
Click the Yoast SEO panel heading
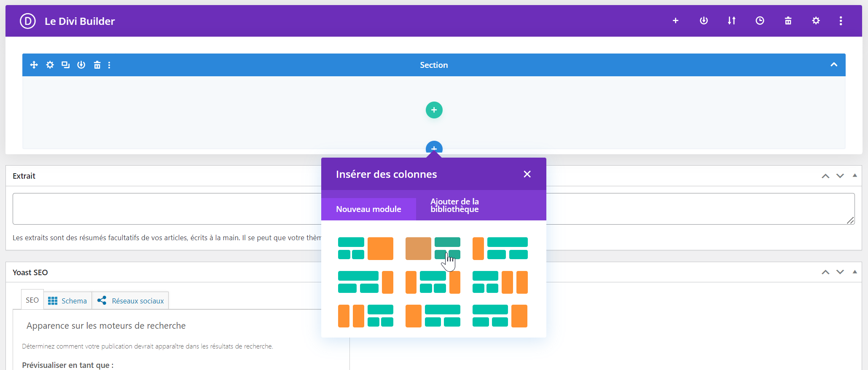coord(30,272)
